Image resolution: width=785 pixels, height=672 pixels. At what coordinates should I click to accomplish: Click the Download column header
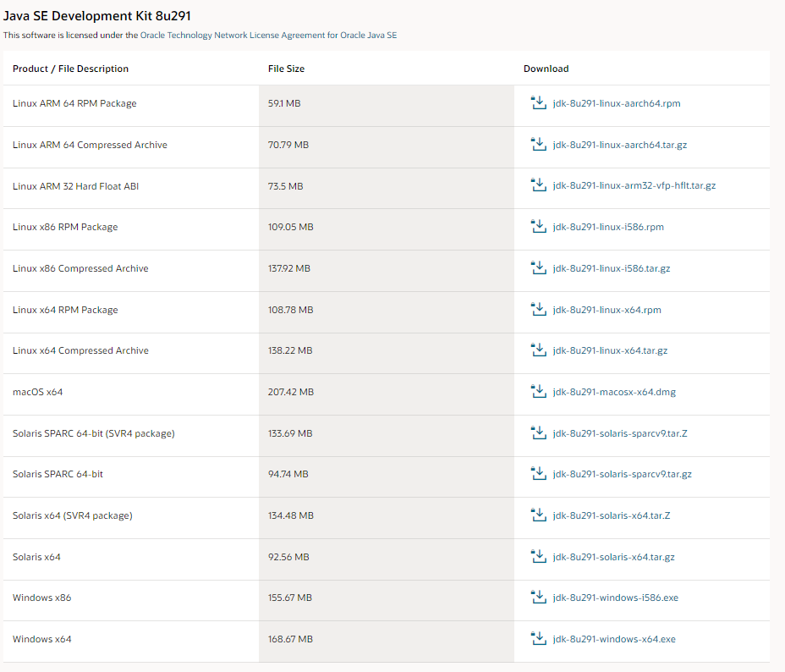point(546,69)
